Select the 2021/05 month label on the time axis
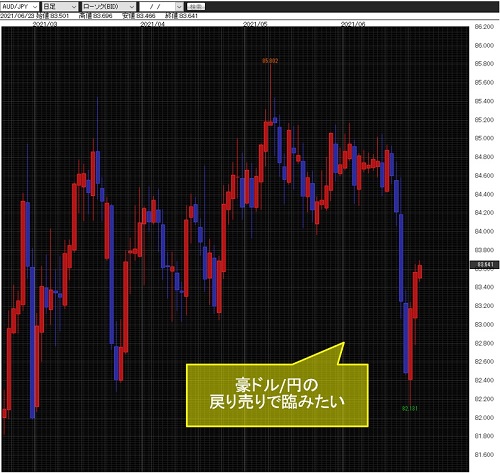The width and height of the screenshot is (500, 473). (255, 24)
